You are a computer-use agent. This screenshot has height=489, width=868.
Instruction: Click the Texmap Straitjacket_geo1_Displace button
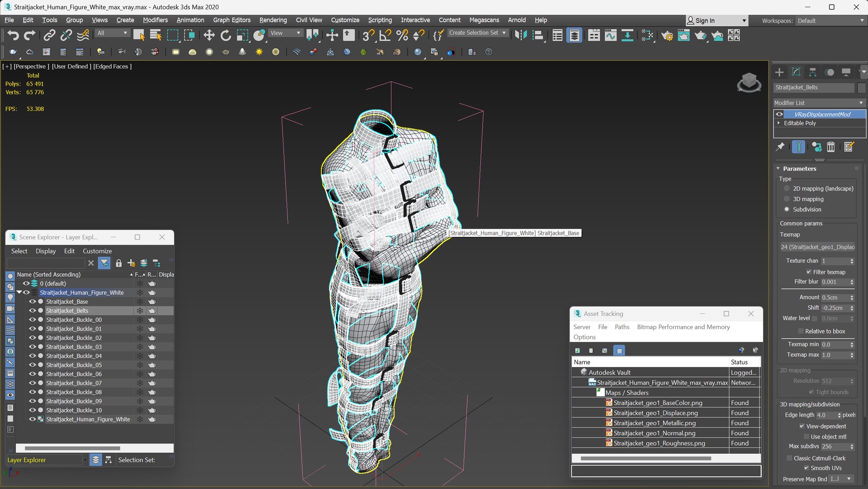[x=817, y=247]
